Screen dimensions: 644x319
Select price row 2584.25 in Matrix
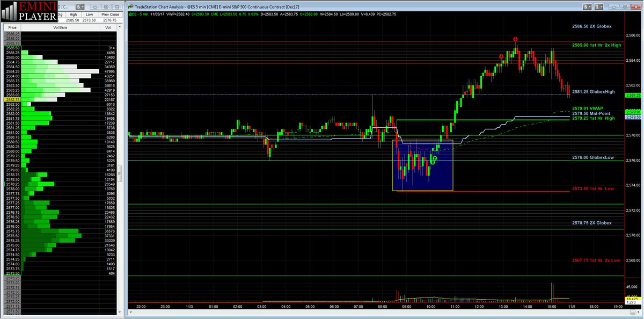coord(12,71)
